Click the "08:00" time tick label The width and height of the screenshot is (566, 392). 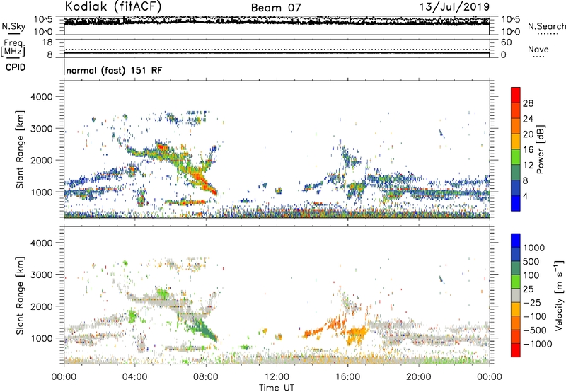[x=206, y=377]
